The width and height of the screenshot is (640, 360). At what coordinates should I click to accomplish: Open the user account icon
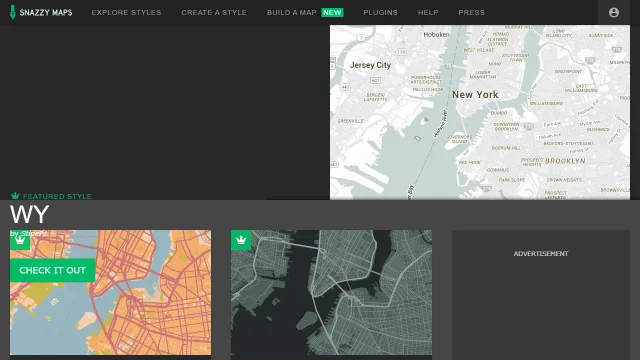[x=613, y=13]
